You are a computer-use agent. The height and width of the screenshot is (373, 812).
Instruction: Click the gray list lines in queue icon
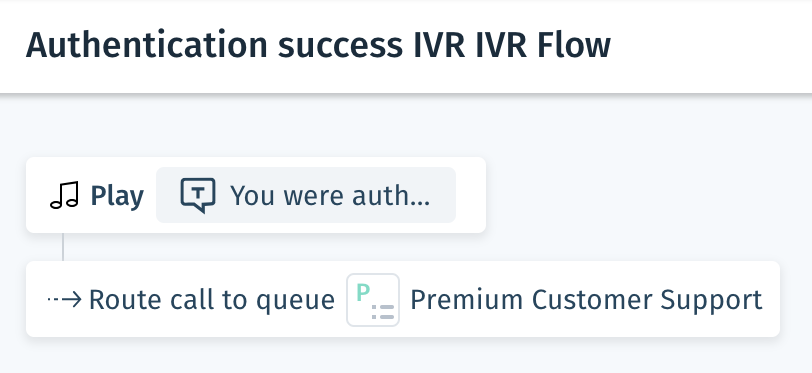[x=383, y=312]
